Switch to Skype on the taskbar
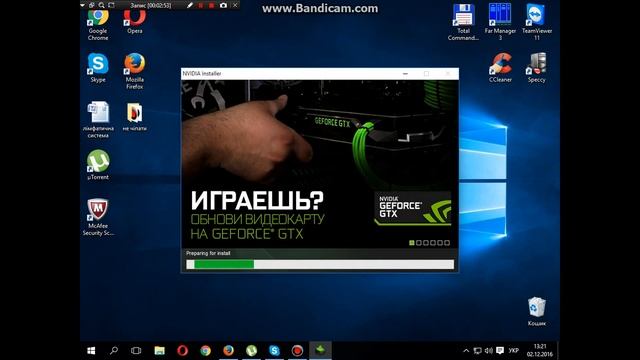Screen dimensions: 640x360 click(274, 351)
